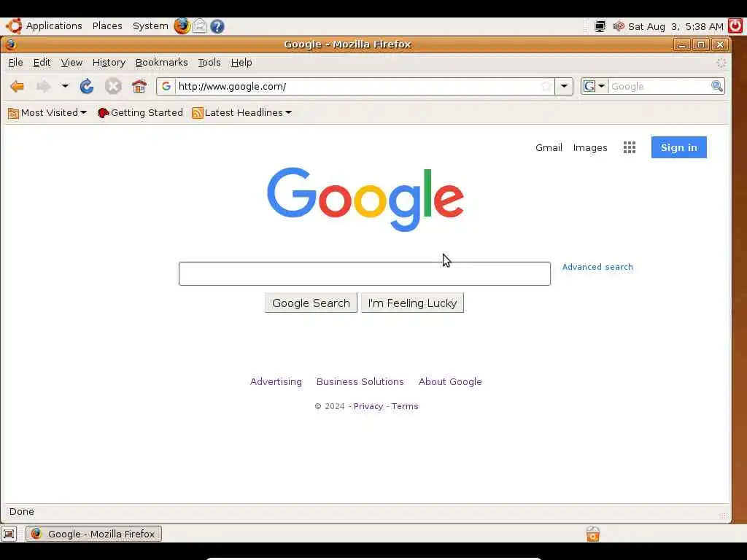Click the I'm Feeling Lucky button

(x=412, y=303)
